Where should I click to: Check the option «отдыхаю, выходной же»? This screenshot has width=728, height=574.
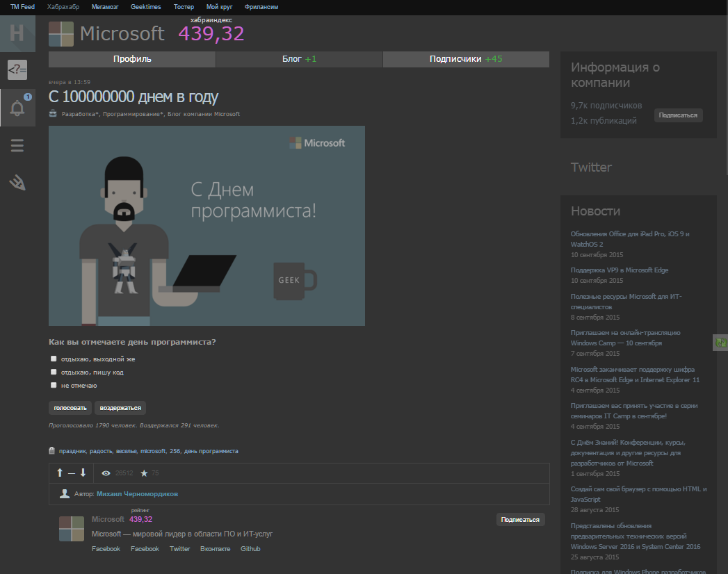click(x=54, y=359)
